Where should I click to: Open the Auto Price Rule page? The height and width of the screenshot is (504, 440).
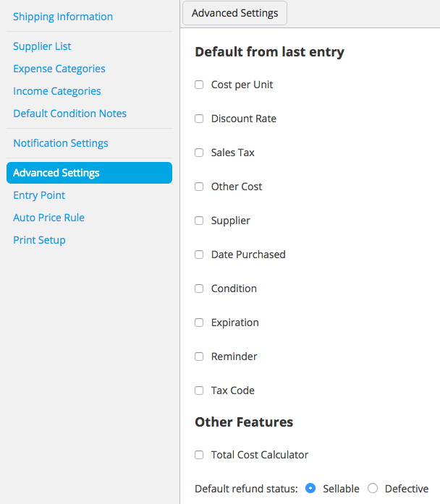[x=49, y=218]
